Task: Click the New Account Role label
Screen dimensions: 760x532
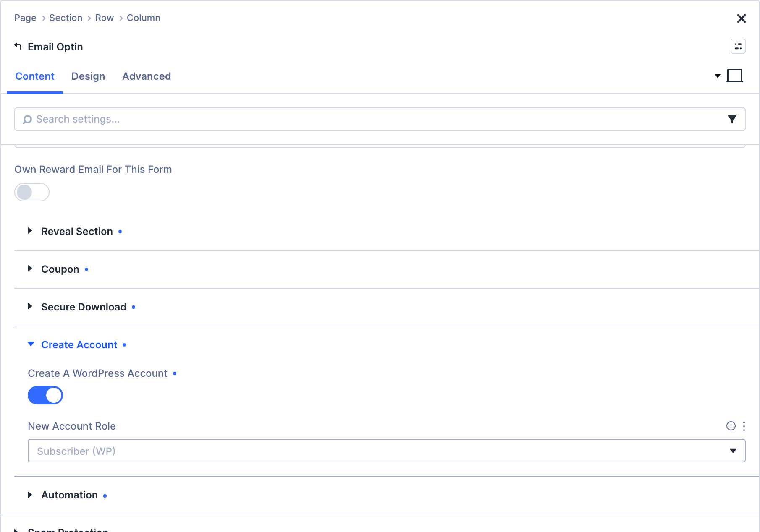Action: coord(72,426)
